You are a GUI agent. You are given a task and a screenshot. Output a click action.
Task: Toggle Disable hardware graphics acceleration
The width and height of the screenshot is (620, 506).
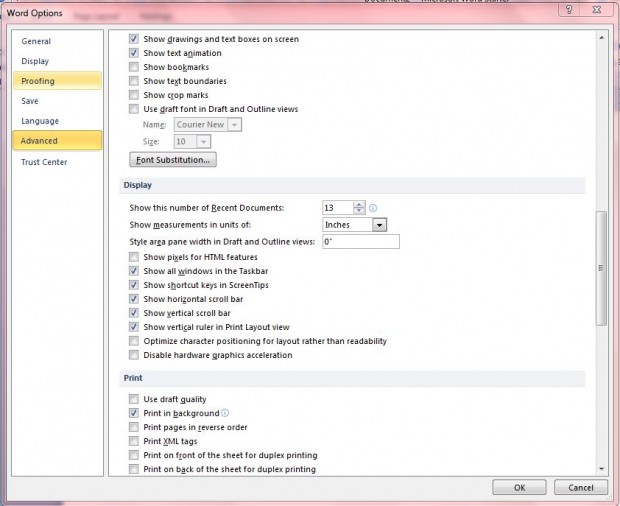pos(134,355)
